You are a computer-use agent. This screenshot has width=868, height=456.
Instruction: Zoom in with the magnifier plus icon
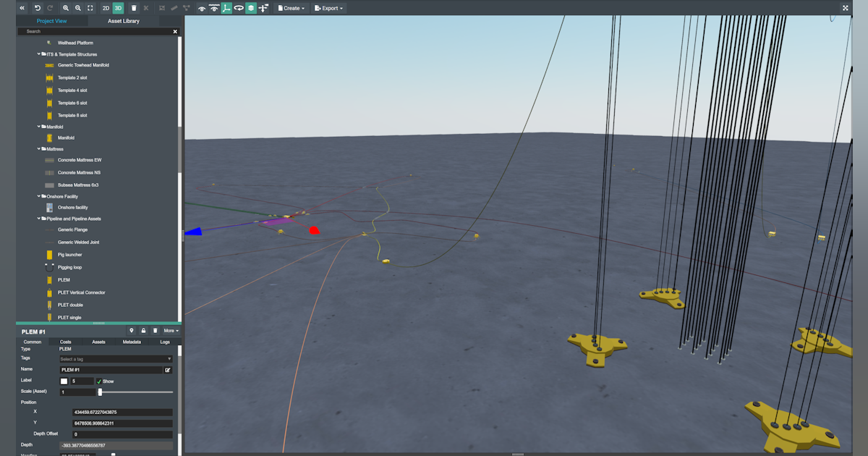[x=66, y=8]
